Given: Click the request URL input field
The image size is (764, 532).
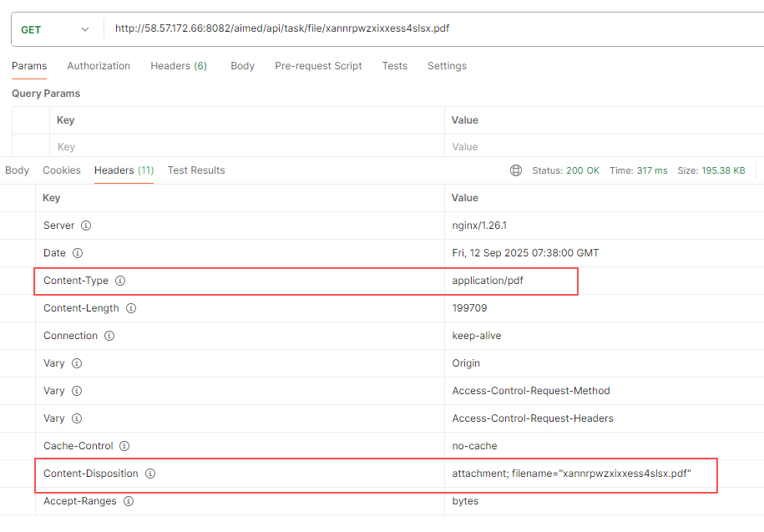Looking at the screenshot, I should [433, 28].
